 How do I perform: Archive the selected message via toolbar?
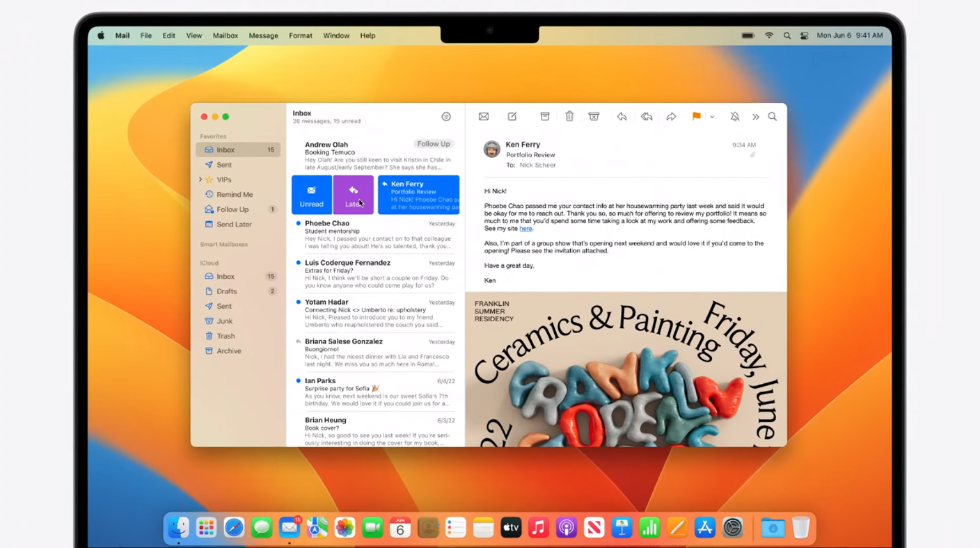pyautogui.click(x=545, y=117)
